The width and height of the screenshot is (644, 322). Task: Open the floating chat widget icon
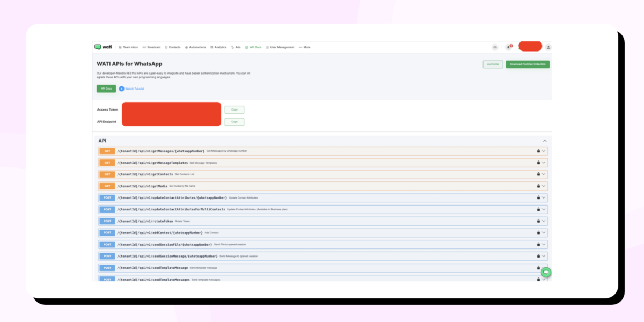coord(546,272)
